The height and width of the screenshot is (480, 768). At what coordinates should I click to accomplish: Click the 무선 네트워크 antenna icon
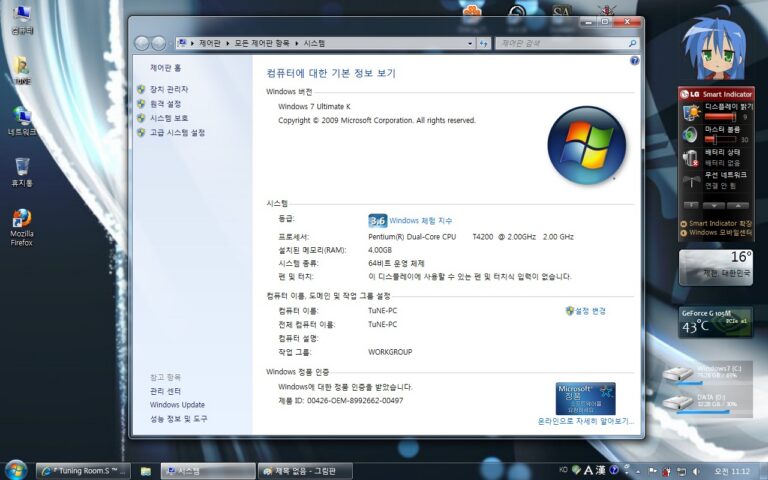pos(691,181)
